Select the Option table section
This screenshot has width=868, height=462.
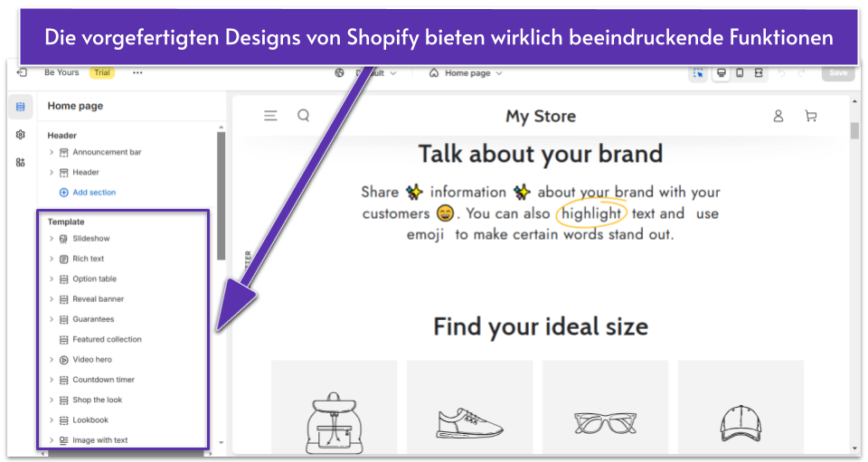tap(95, 278)
